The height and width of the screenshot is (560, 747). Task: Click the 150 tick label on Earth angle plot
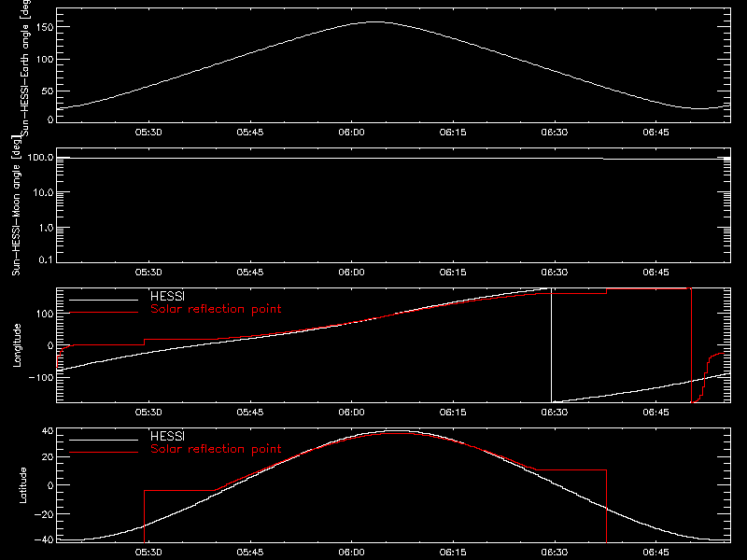(x=44, y=27)
